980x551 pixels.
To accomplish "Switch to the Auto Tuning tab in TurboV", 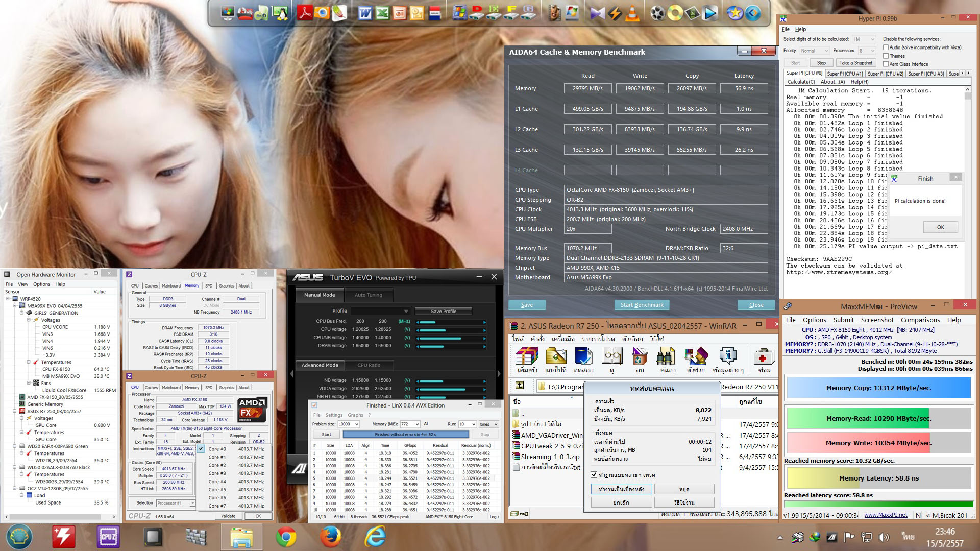I will pyautogui.click(x=368, y=295).
